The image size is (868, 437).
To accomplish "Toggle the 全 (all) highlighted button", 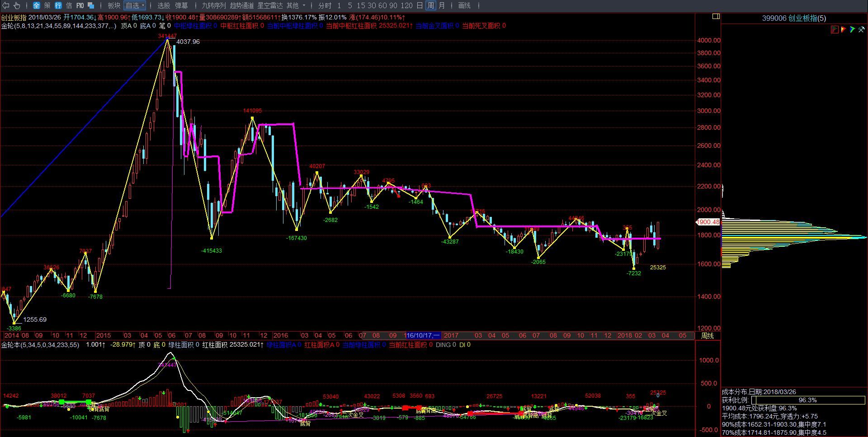I will (x=37, y=5).
